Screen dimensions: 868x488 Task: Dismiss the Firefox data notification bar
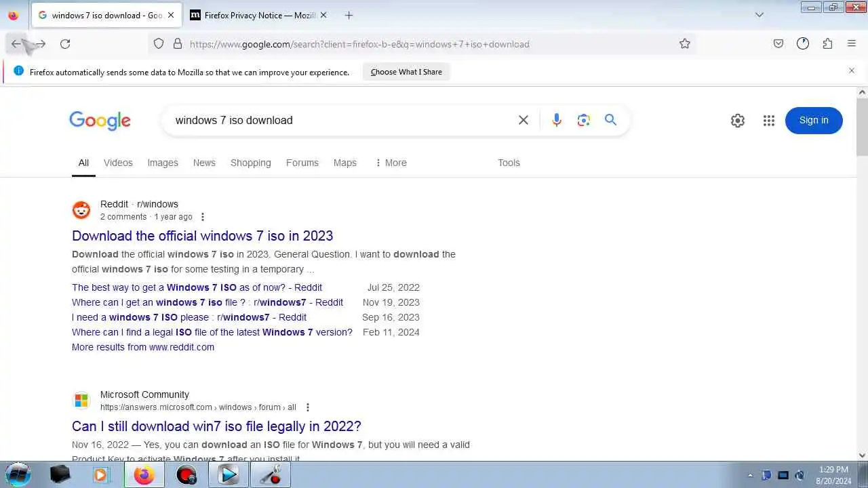point(852,70)
